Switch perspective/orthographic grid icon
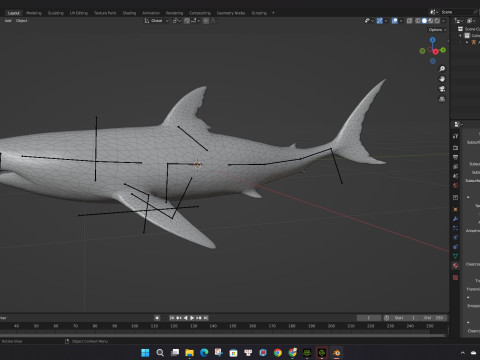This screenshot has width=480, height=360. pyautogui.click(x=442, y=99)
